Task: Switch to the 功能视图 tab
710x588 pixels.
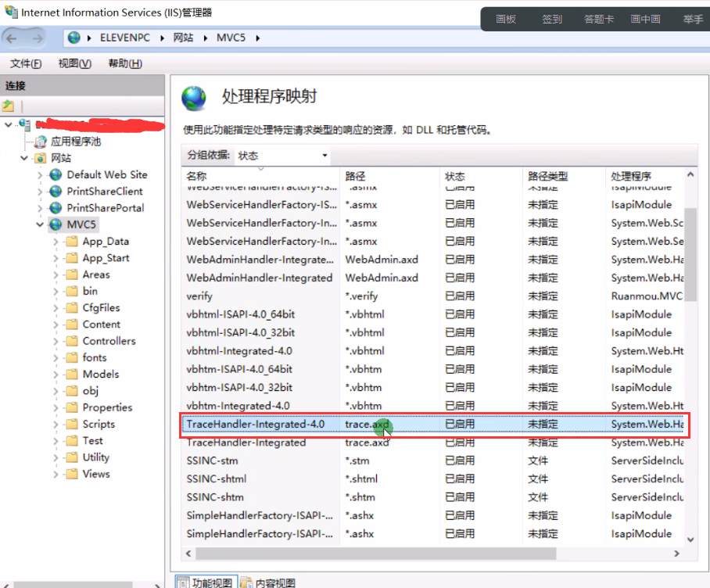Action: tap(206, 582)
